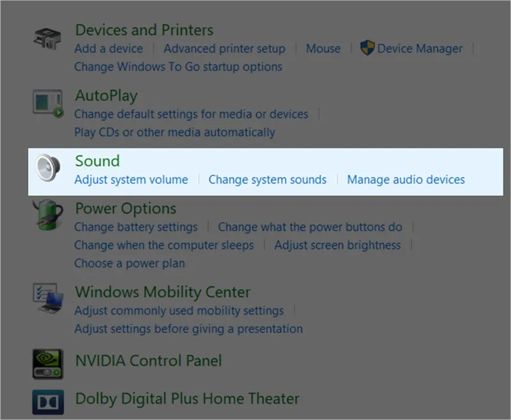Image resolution: width=511 pixels, height=420 pixels.
Task: Click the Power Options battery icon
Action: click(48, 218)
